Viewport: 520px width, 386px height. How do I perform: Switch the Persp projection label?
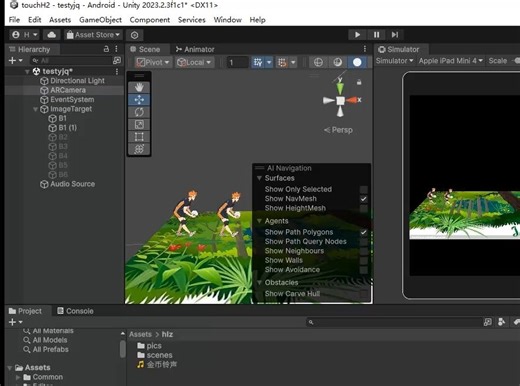[338, 130]
